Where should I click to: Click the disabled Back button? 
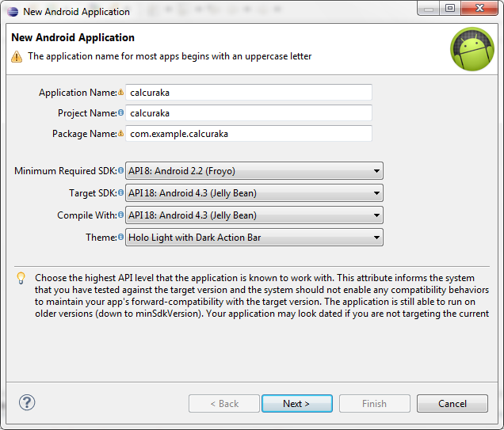pos(224,404)
